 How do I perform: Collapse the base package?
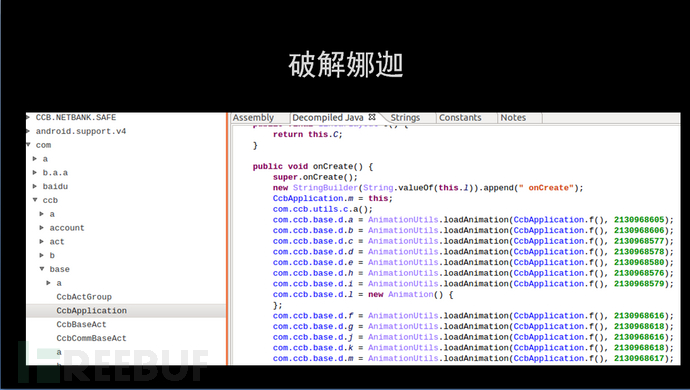pyautogui.click(x=42, y=269)
